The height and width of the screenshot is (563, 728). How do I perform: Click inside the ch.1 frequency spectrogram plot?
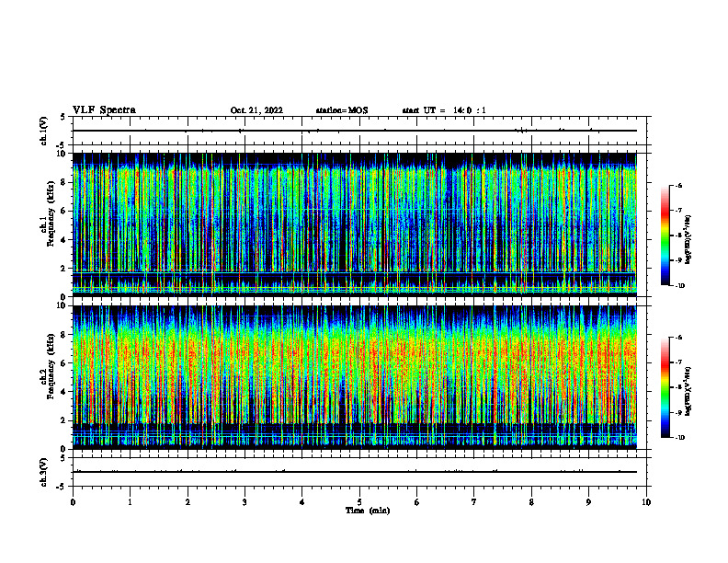point(355,224)
